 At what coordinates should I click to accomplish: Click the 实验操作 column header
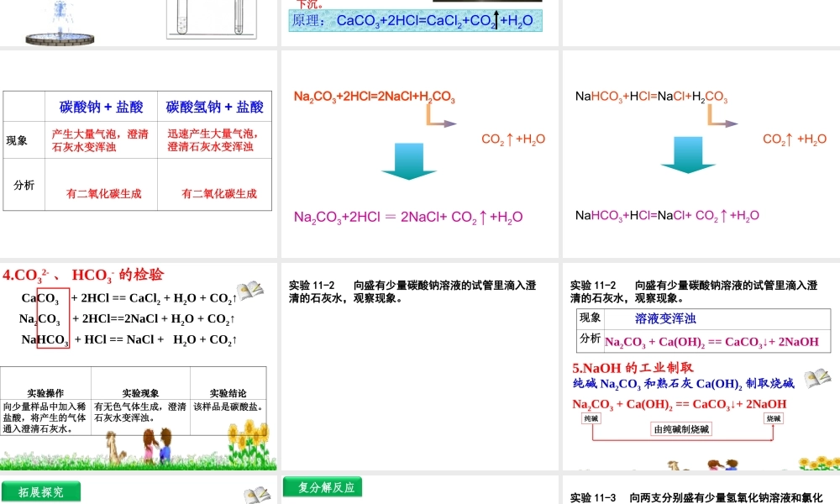coord(45,392)
